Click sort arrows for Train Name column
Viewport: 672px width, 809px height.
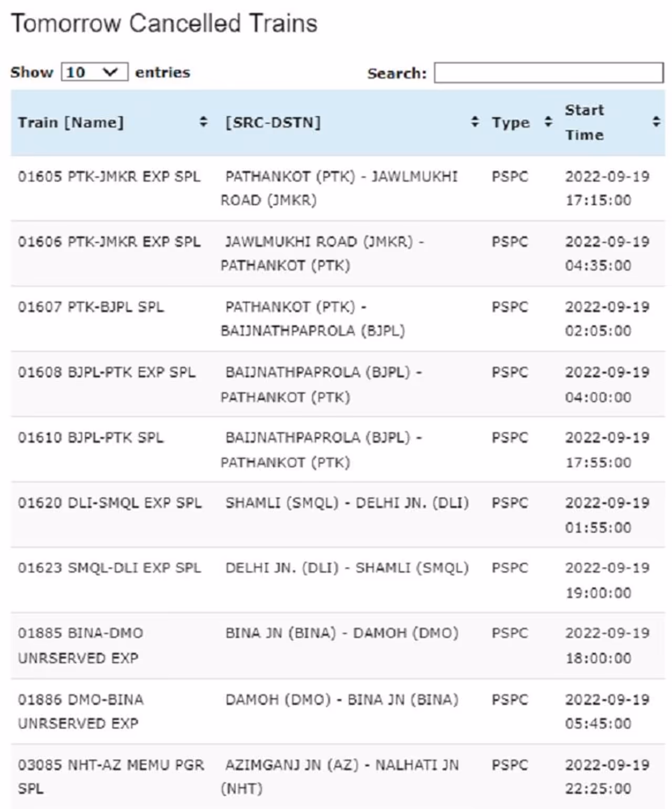click(x=203, y=122)
